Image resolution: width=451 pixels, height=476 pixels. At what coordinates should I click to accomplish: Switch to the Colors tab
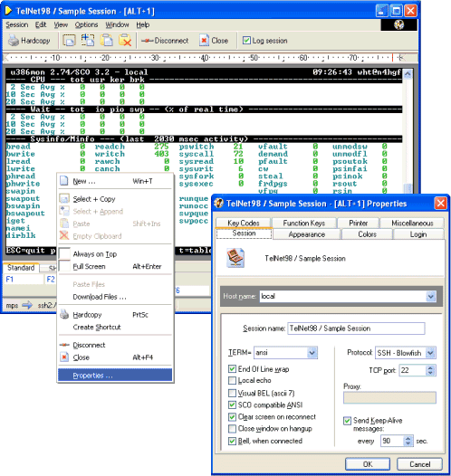point(367,234)
